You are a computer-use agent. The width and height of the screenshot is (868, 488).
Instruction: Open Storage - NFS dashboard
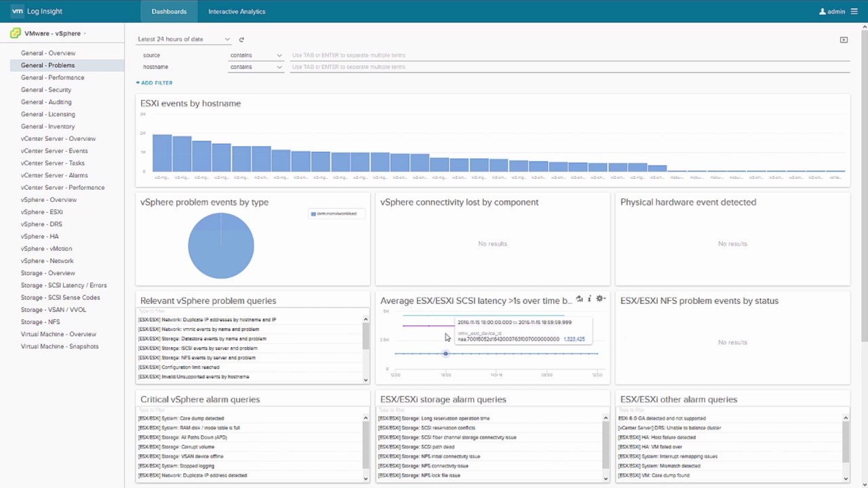tap(41, 322)
